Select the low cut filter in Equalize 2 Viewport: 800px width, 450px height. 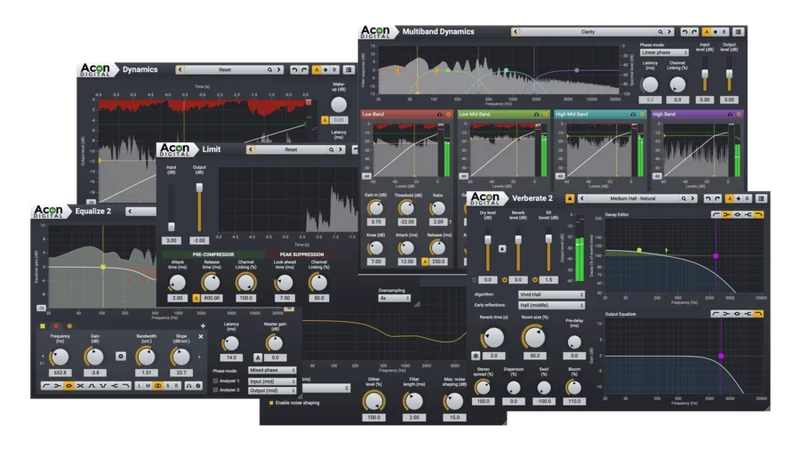coord(46,386)
